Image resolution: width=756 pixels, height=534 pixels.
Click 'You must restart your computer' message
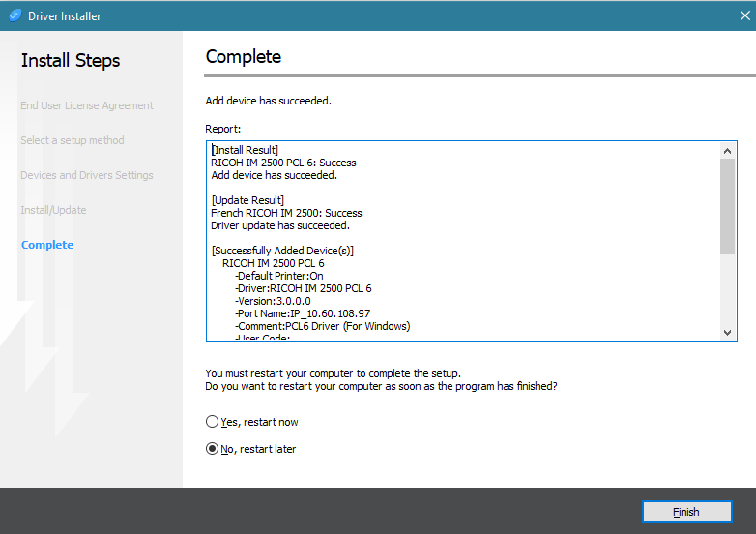click(334, 373)
